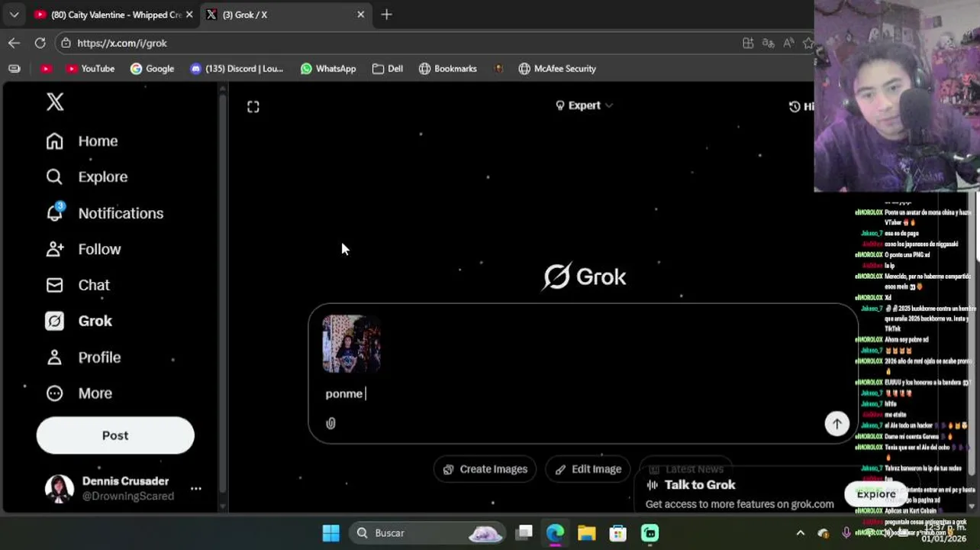Click the address bar URL
Screen dimensions: 980x550
point(122,44)
